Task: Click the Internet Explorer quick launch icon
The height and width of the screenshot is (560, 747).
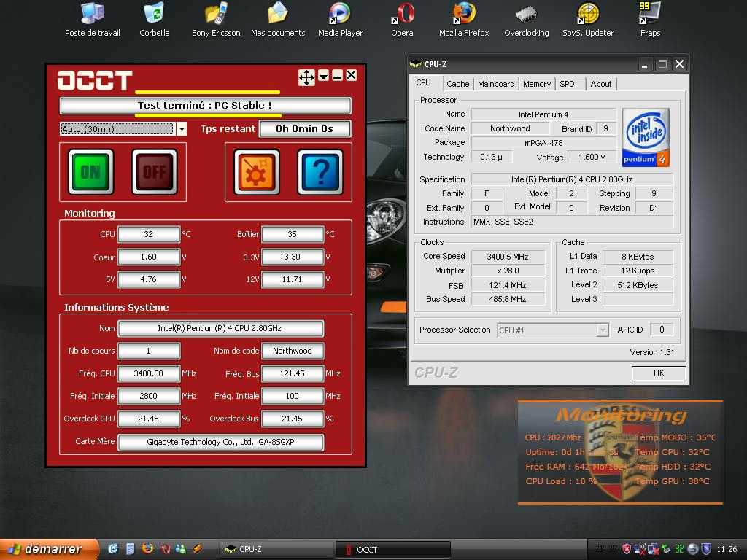Action: click(x=113, y=548)
